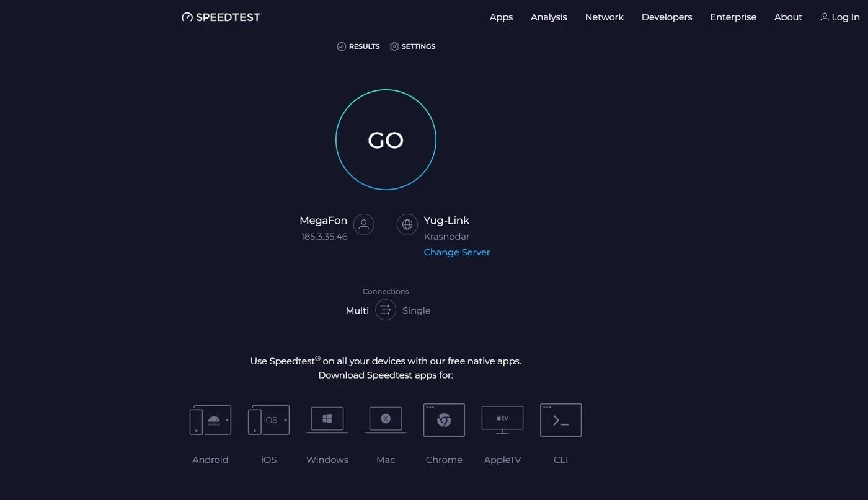Open the Results tab
Viewport: 868px width, 500px height.
click(x=358, y=46)
